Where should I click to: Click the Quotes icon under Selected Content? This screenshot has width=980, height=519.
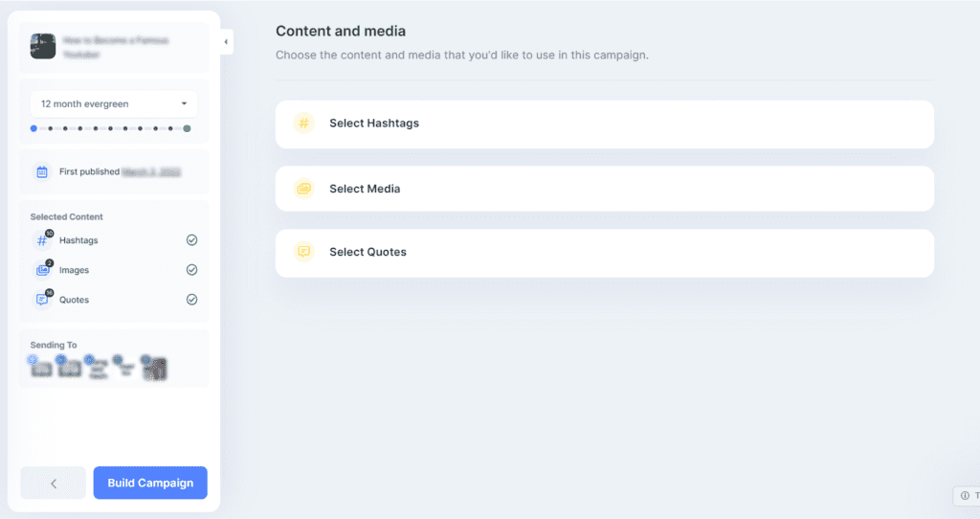[42, 300]
